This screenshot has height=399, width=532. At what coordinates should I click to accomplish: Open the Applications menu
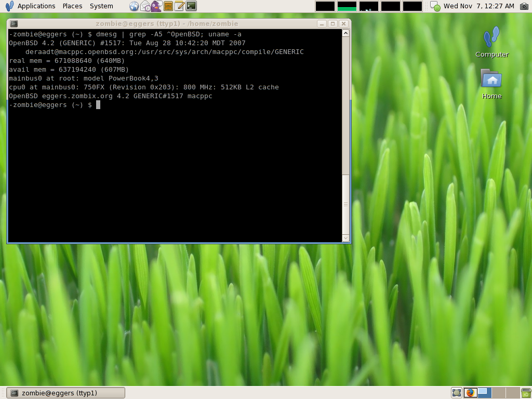36,6
